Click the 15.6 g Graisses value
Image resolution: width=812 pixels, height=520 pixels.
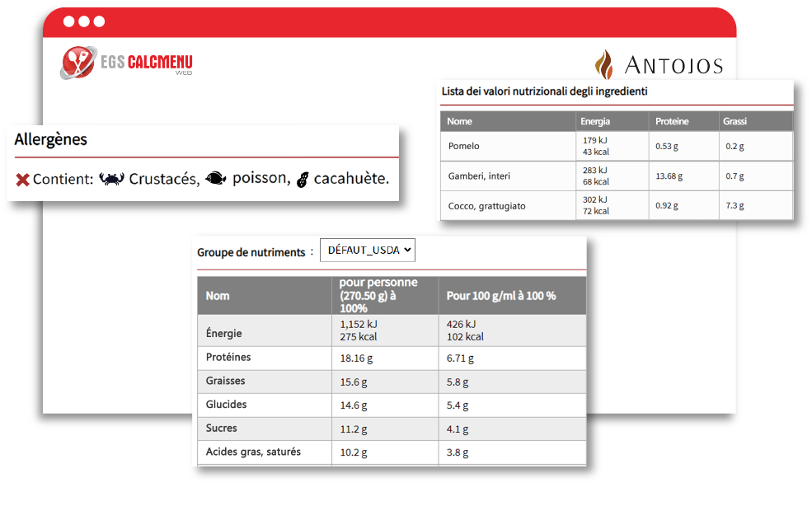(354, 382)
